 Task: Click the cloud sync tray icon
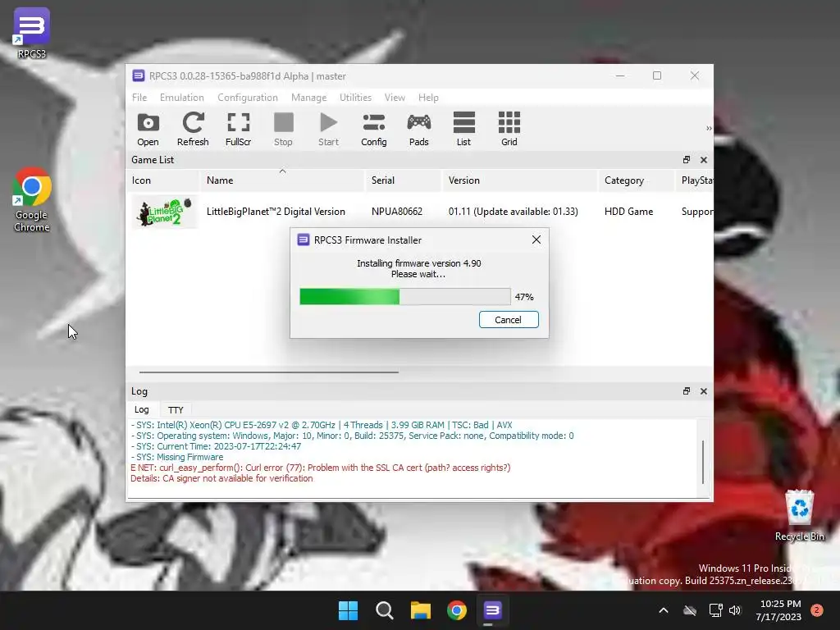pos(690,610)
